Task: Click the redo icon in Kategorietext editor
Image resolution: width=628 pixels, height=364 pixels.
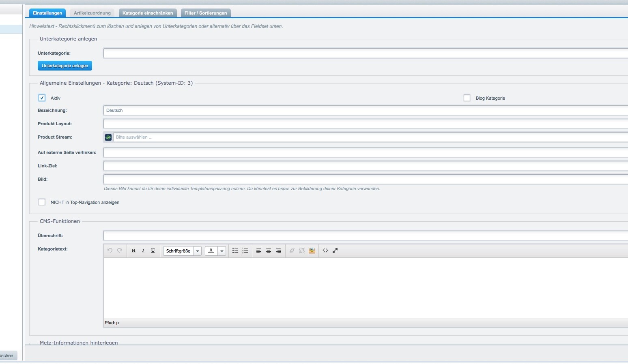Action: tap(120, 251)
